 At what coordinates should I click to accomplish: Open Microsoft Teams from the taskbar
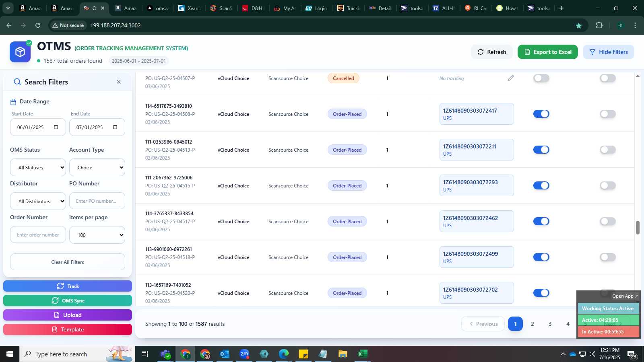point(165,354)
